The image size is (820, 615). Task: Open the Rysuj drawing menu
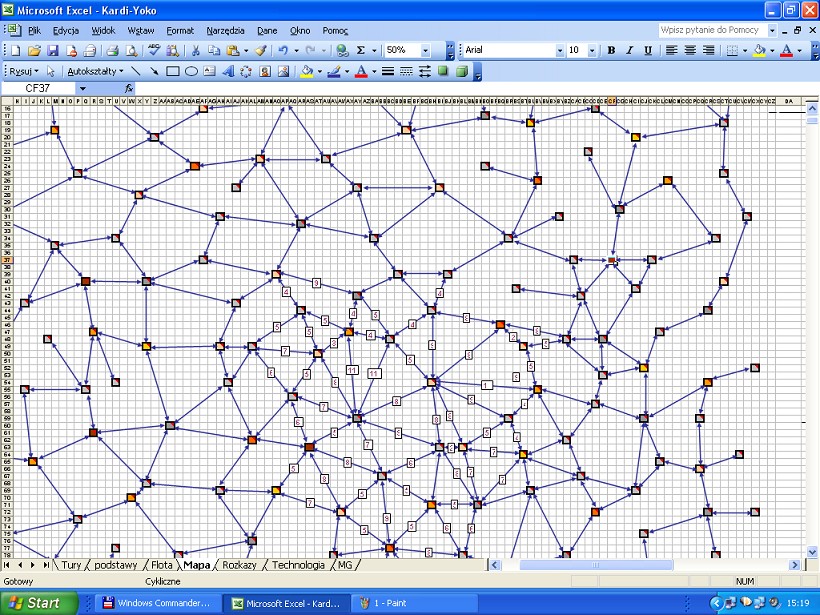click(24, 71)
